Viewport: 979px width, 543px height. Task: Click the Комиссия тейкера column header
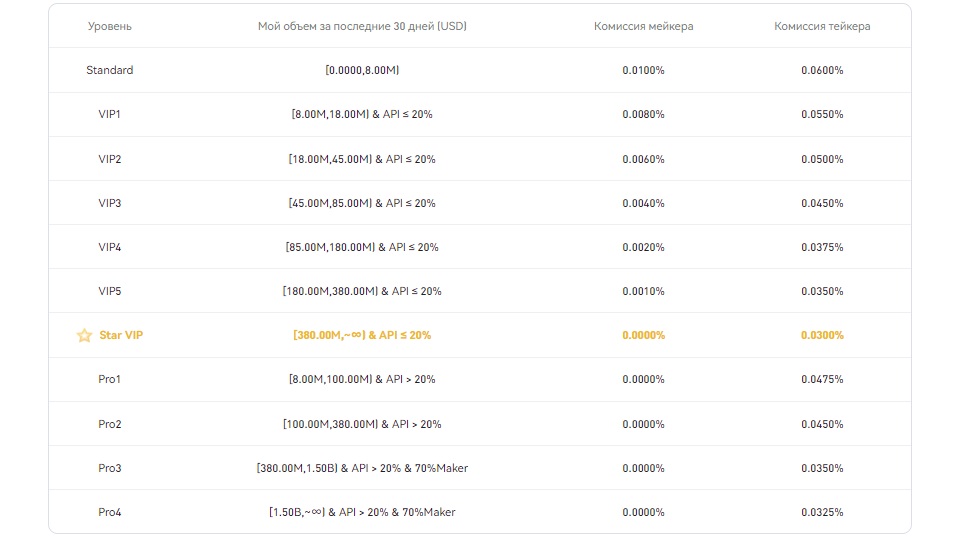click(x=822, y=27)
